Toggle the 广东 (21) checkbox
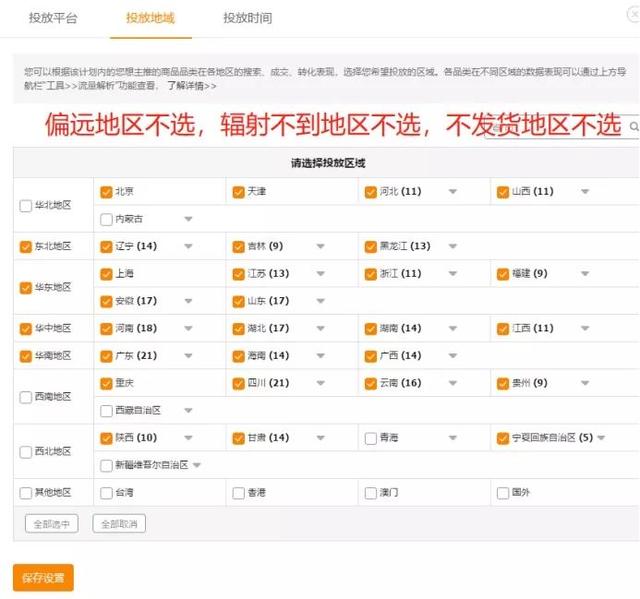The height and width of the screenshot is (599, 640). point(106,356)
